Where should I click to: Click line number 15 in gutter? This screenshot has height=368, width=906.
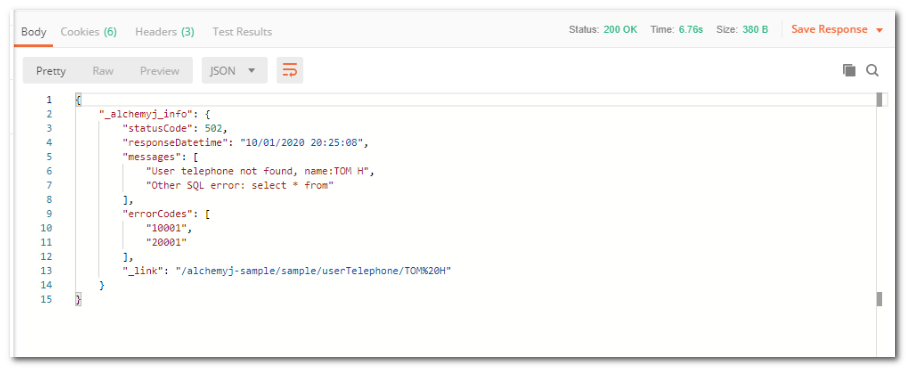point(46,299)
